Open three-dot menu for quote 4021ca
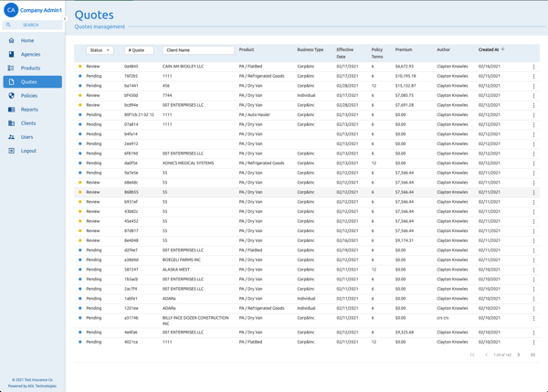The height and width of the screenshot is (392, 548). pyautogui.click(x=533, y=343)
